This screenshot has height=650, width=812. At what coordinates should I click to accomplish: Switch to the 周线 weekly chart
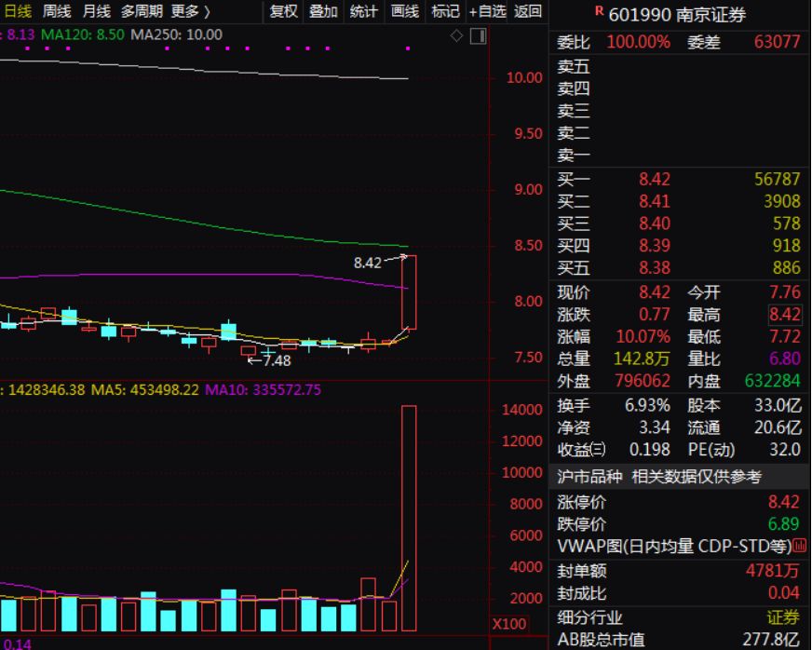point(57,11)
